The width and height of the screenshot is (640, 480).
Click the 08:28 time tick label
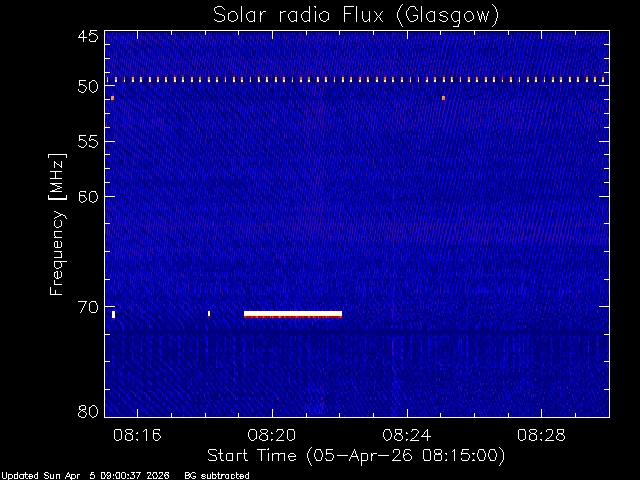coord(541,435)
